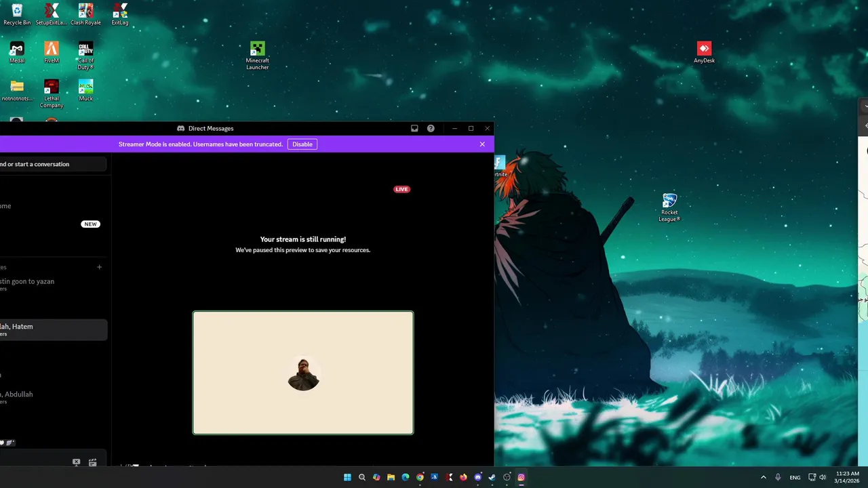Launch Lethal Company desktop shortcut

pos(52,94)
